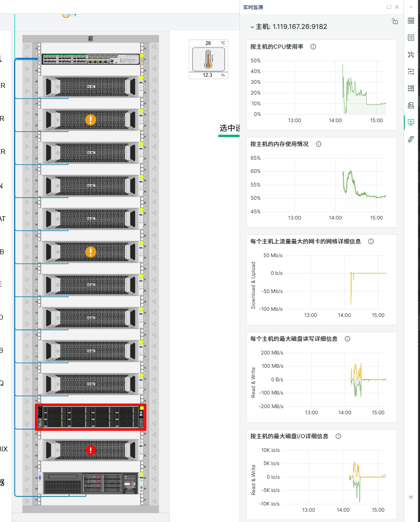Open the list properties sidebar icon
This screenshot has height=522, width=420.
coord(411,38)
